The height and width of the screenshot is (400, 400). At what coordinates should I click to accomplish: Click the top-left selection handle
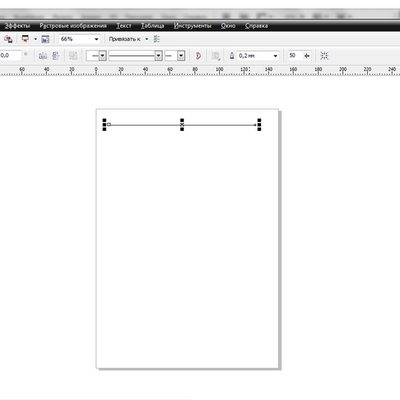104,120
